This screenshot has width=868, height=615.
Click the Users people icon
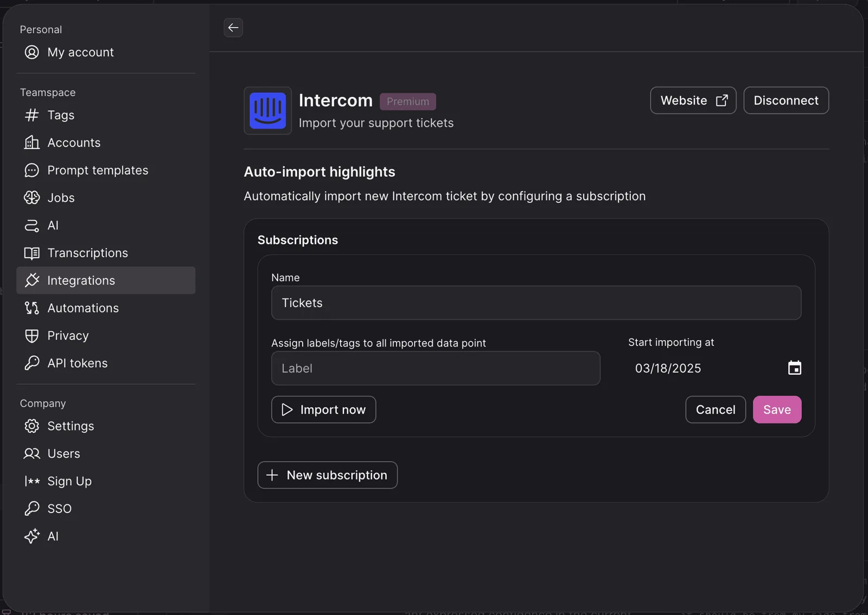coord(32,453)
